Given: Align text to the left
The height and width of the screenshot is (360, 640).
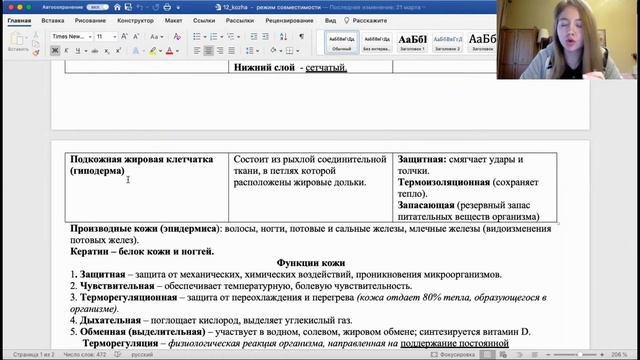Looking at the screenshot, I should (x=197, y=51).
